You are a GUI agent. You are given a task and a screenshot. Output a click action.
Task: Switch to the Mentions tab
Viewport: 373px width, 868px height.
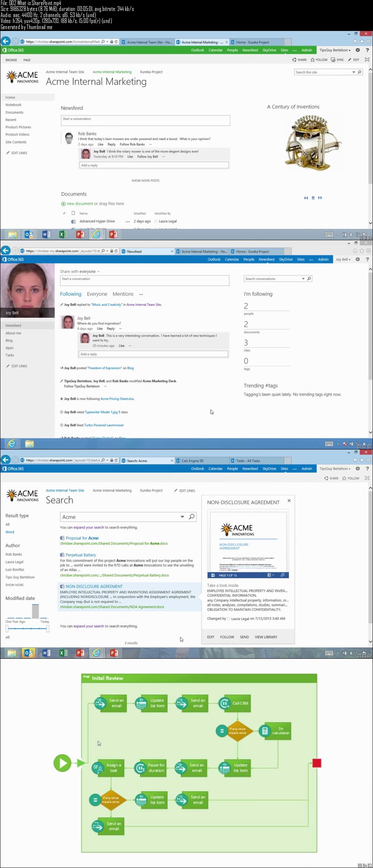click(123, 294)
